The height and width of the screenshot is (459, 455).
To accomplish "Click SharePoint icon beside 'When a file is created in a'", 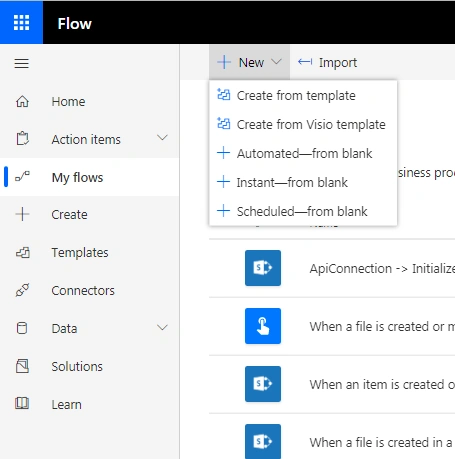I will pyautogui.click(x=263, y=441).
